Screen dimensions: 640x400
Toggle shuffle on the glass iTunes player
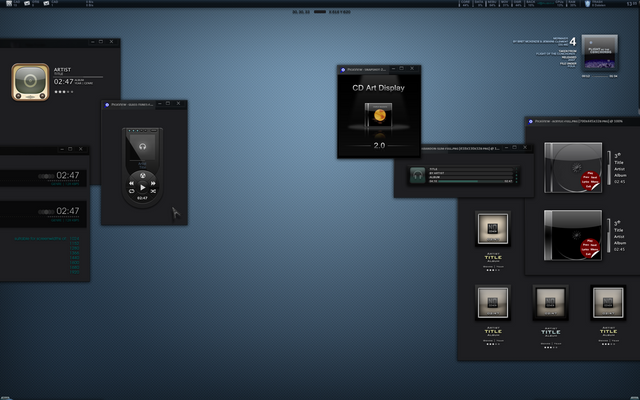[x=153, y=191]
